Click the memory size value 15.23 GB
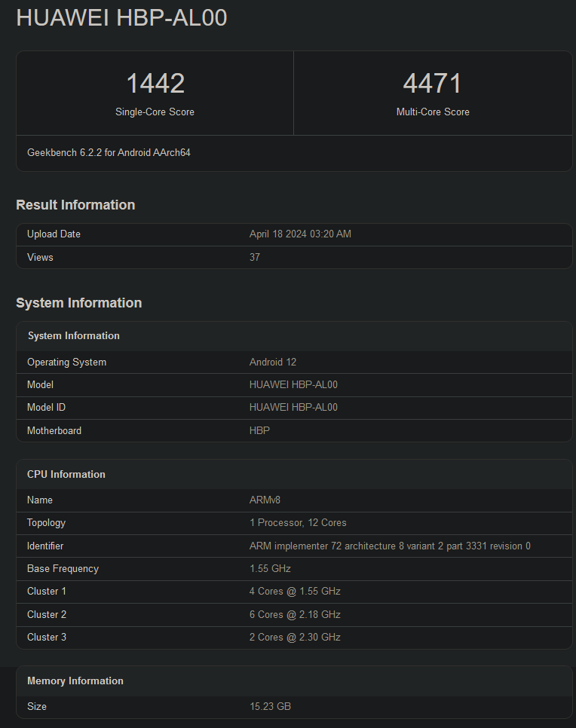The height and width of the screenshot is (728, 576). click(x=270, y=706)
